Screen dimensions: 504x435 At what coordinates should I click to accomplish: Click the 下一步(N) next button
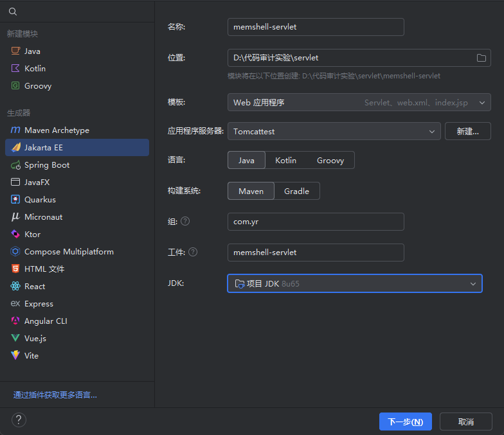coord(405,422)
